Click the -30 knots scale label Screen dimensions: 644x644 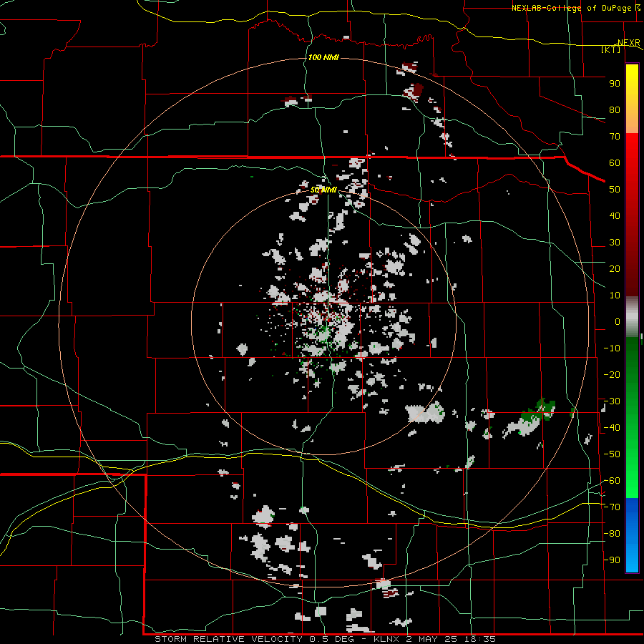(612, 401)
